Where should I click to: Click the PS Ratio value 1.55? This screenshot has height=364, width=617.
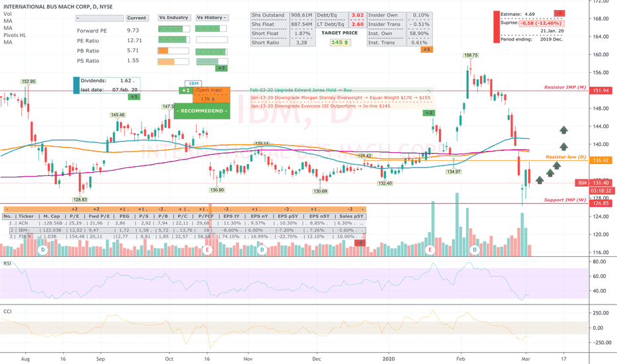[x=132, y=60]
